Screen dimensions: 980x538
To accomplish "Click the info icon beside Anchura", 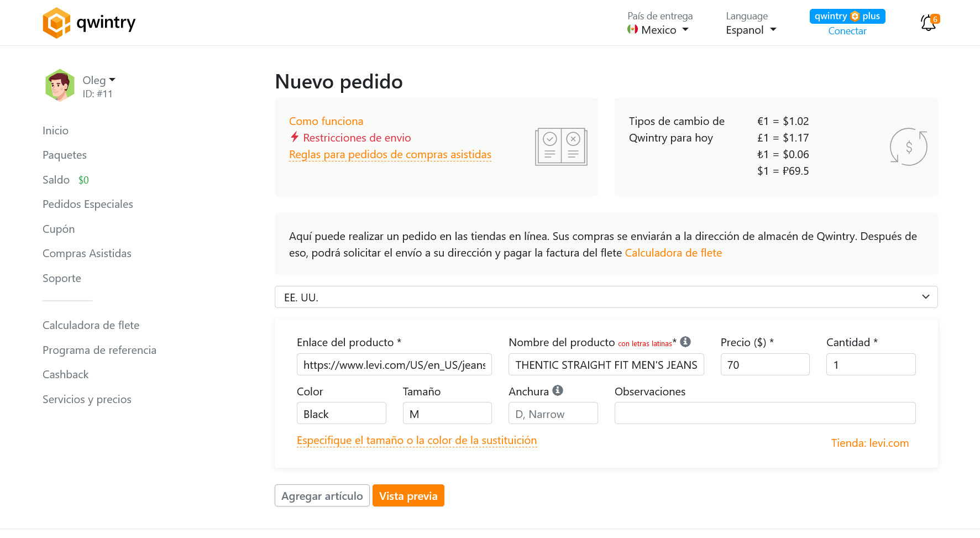I will 558,390.
